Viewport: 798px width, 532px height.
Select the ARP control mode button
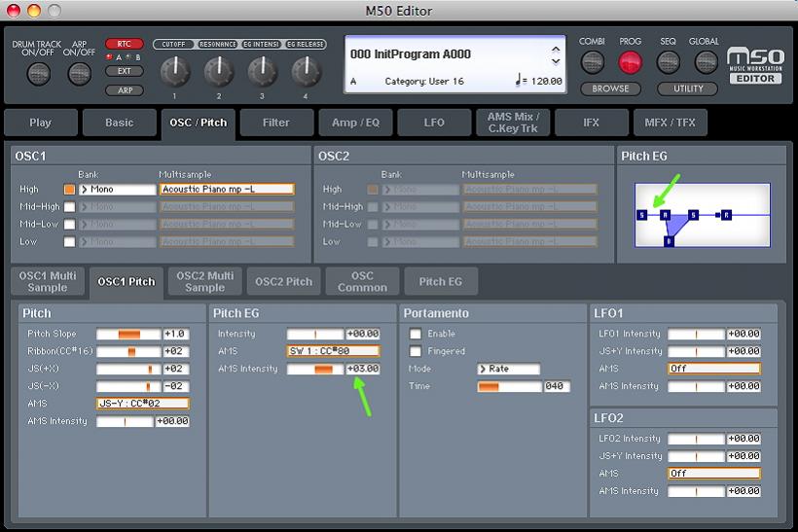[x=125, y=90]
